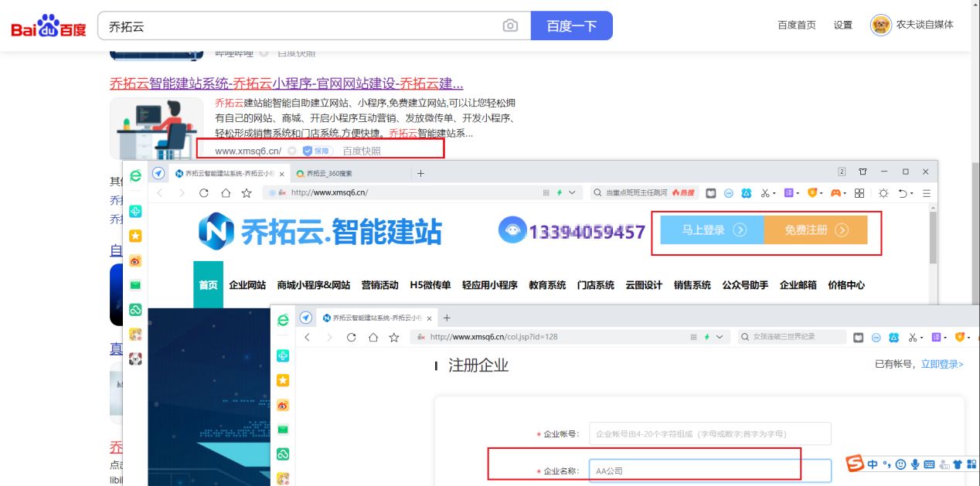980x486 pixels.
Task: Click the 免费注册 button
Action: tap(815, 230)
